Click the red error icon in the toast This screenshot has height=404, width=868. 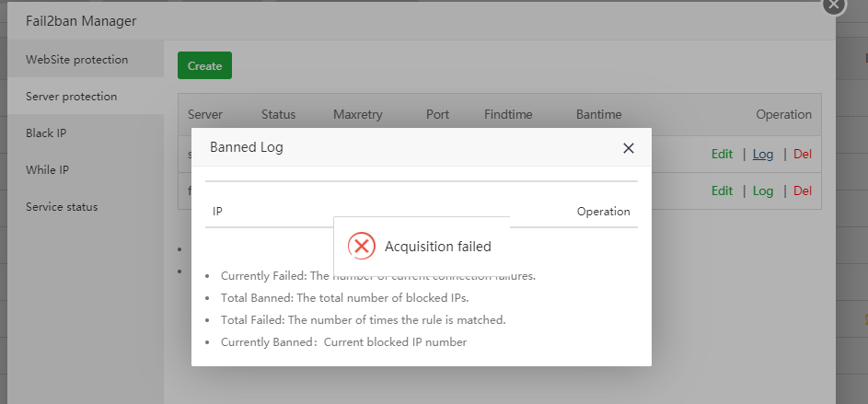[x=361, y=246]
